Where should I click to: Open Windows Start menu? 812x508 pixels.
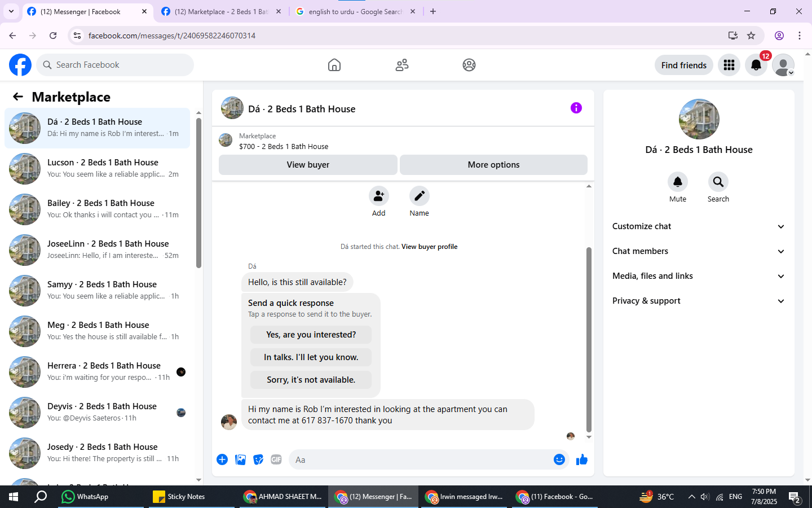(14, 497)
